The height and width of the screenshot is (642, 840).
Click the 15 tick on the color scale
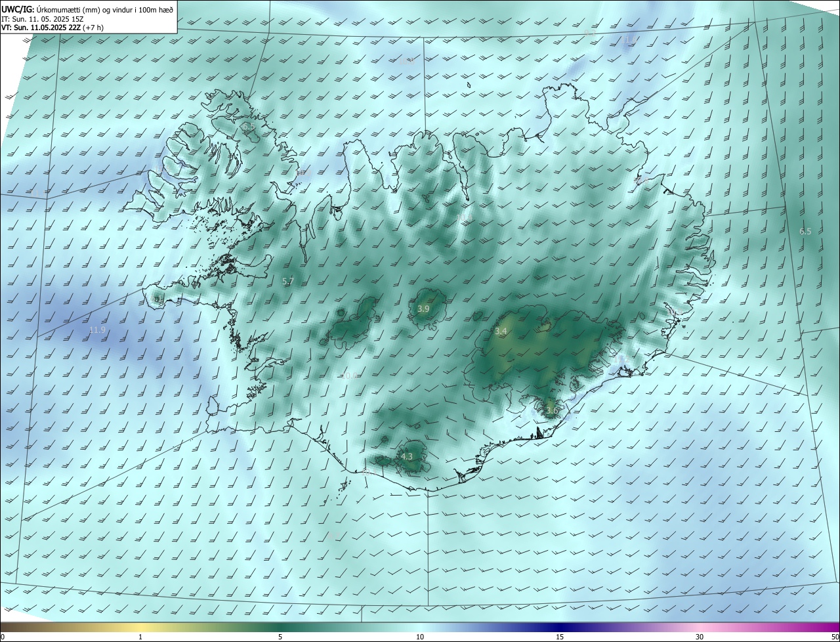(x=560, y=637)
